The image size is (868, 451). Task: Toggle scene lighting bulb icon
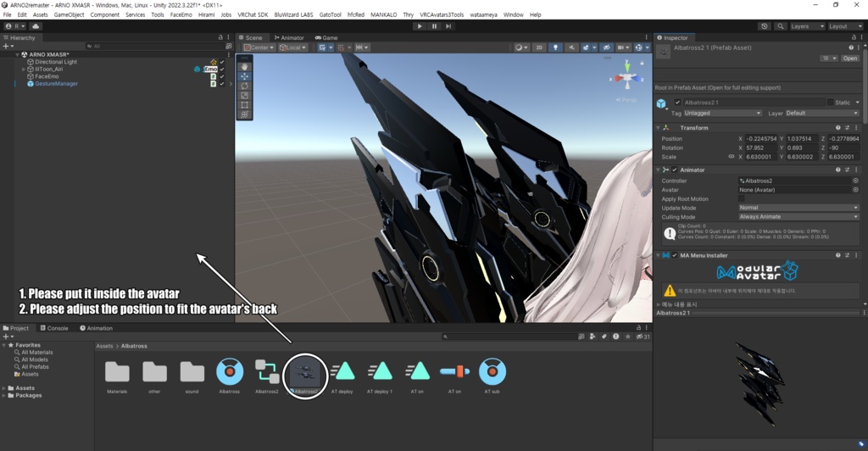[555, 47]
